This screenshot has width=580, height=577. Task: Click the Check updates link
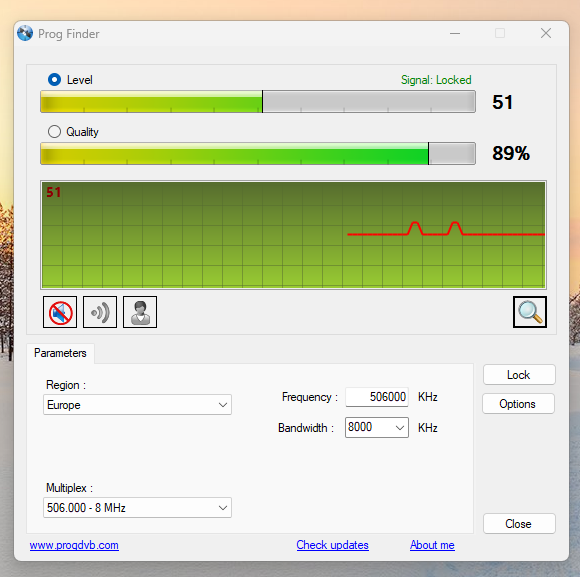tap(333, 545)
